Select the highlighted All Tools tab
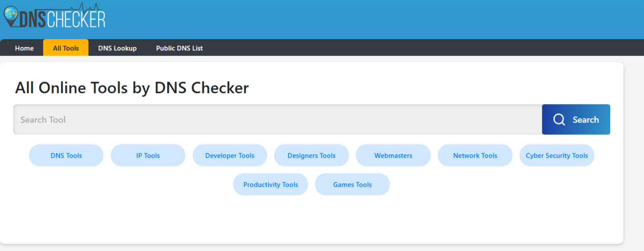This screenshot has width=644, height=251. tap(66, 48)
